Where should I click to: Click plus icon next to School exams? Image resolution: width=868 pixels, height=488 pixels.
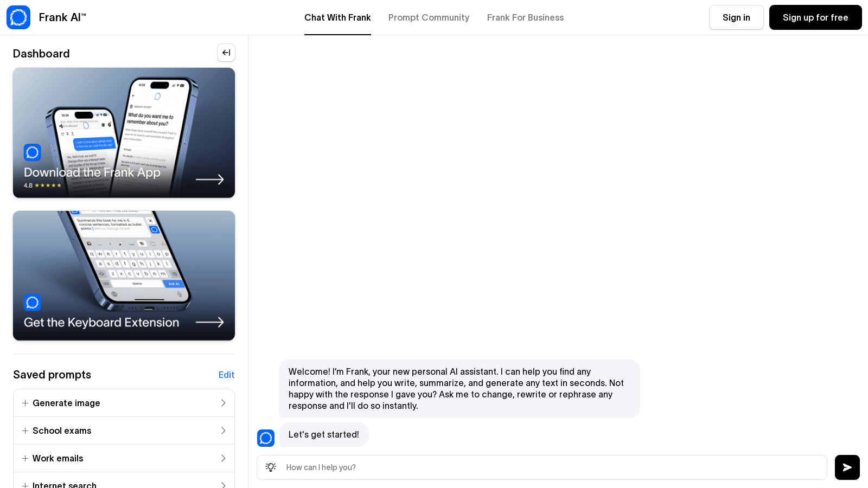point(25,431)
